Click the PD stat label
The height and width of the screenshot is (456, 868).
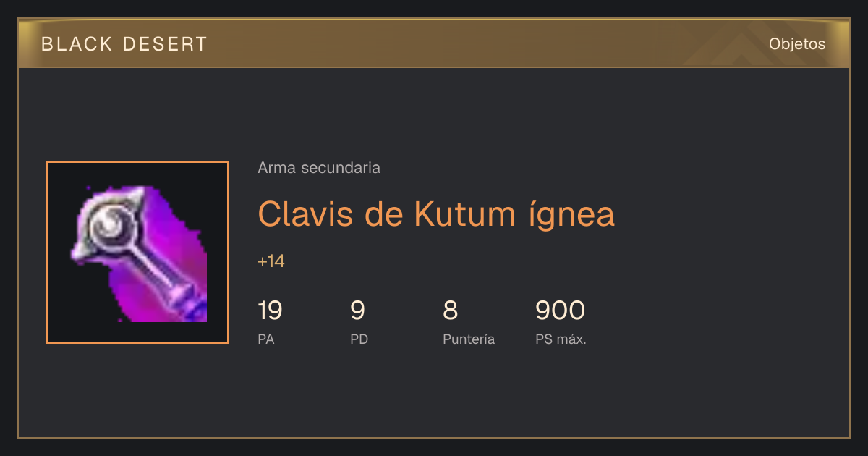[359, 339]
